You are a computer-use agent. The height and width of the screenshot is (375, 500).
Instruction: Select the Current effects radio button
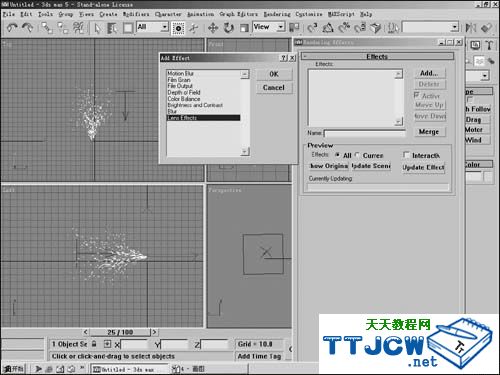pos(357,155)
